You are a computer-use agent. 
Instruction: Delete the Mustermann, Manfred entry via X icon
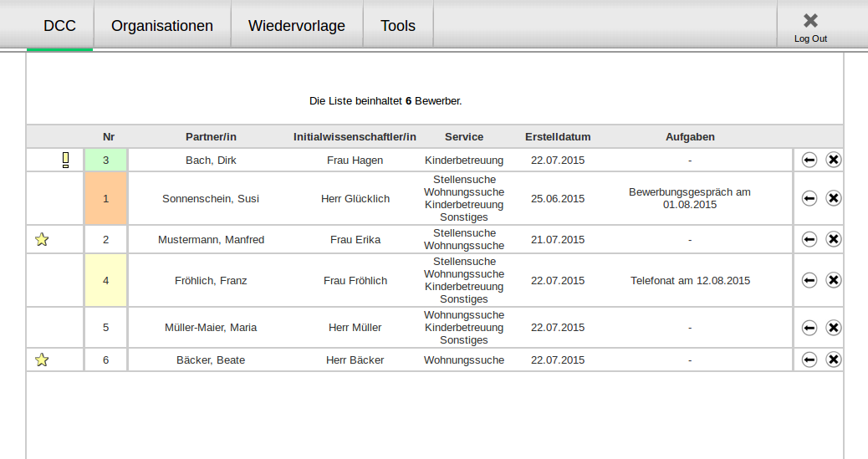coord(834,239)
